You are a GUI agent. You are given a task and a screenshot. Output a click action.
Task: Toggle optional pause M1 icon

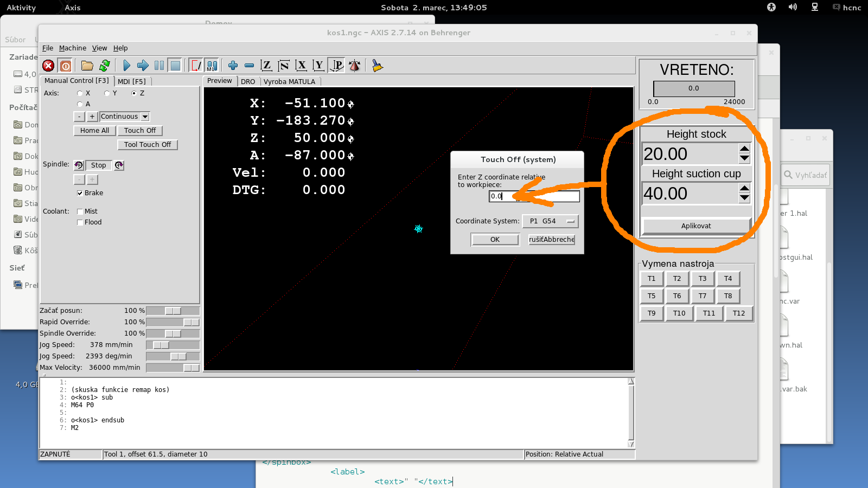click(x=212, y=66)
